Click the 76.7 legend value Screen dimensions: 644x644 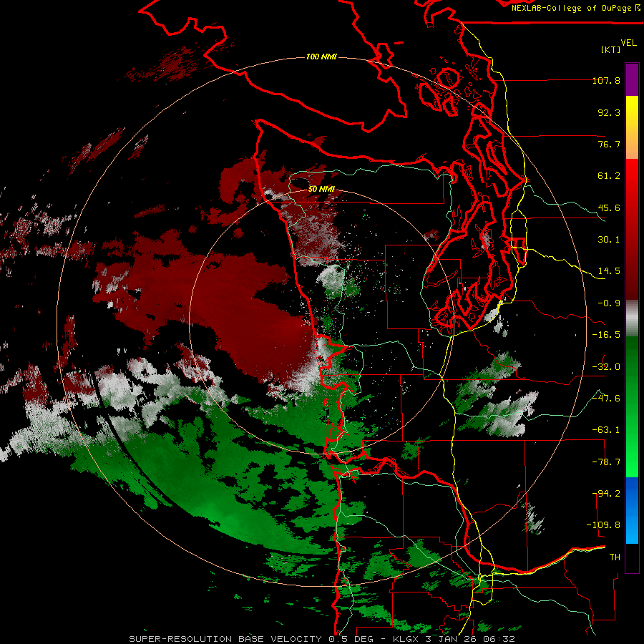[609, 144]
